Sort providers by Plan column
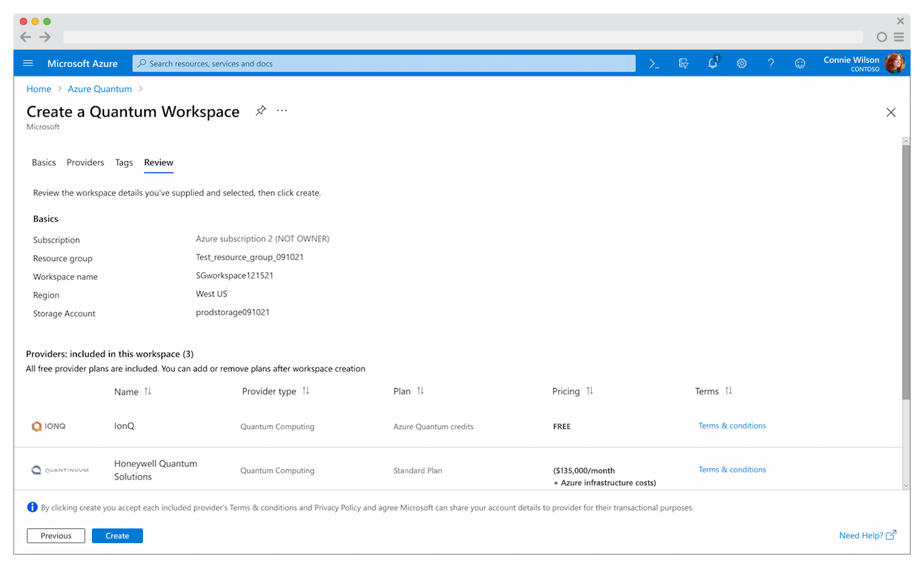This screenshot has width=924, height=568. tap(420, 391)
